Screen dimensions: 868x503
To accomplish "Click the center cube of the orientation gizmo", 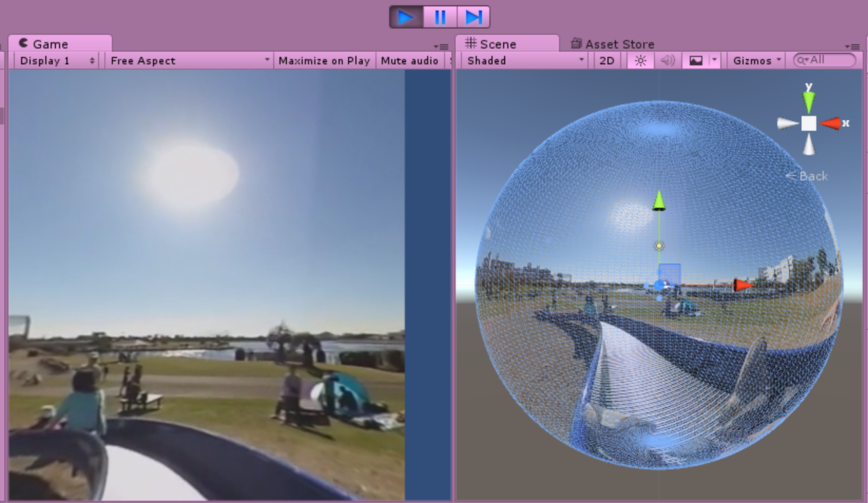I will point(809,124).
